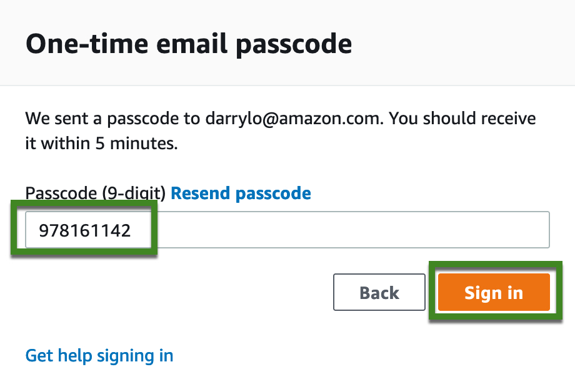Click the green-highlighted Sign in button
This screenshot has height=392, width=575.
pos(494,292)
